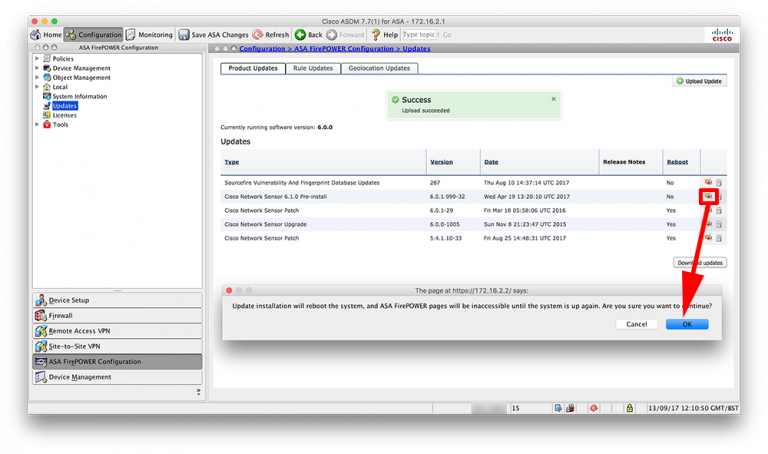Select Licenses in the tree
Screen dimensions: 768x454
(64, 115)
